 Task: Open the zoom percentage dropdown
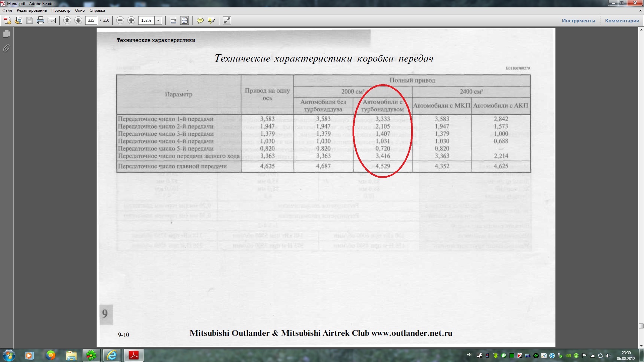158,20
